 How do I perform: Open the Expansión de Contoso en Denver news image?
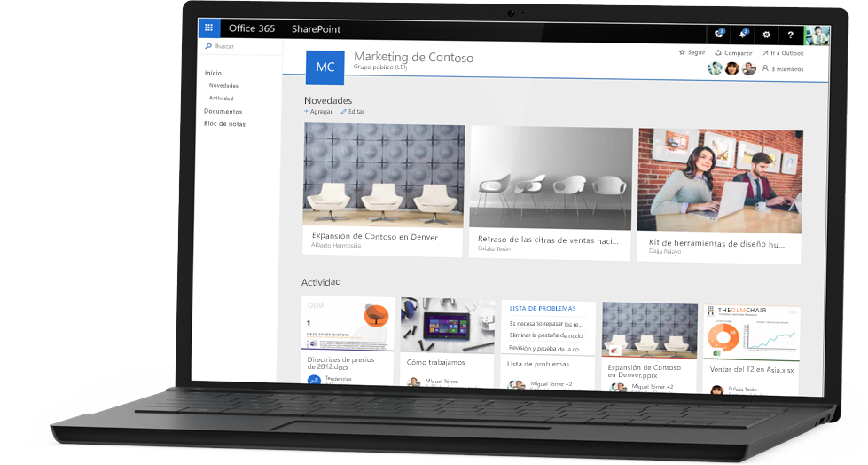coord(384,175)
